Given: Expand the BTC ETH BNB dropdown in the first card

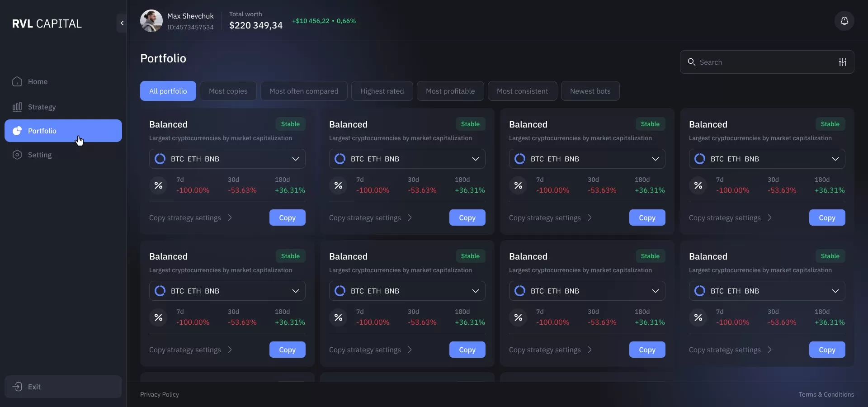Looking at the screenshot, I should (295, 159).
